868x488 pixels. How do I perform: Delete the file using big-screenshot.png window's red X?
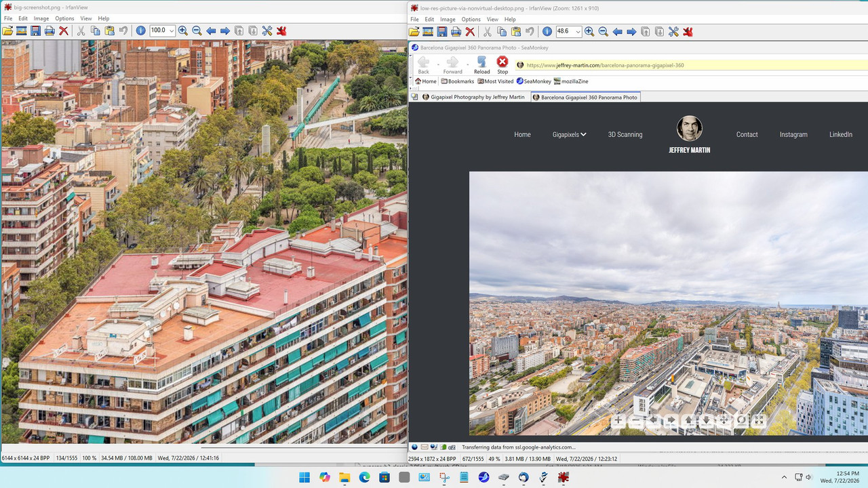click(x=64, y=30)
